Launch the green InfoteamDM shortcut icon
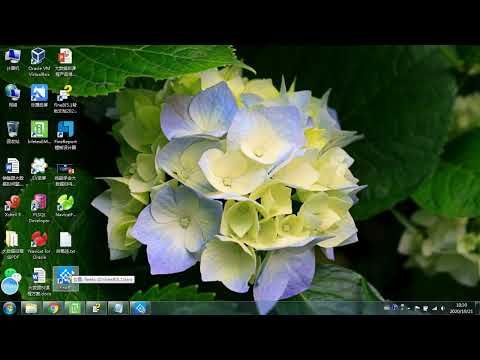Viewport: 480px width, 360px height. [39, 132]
